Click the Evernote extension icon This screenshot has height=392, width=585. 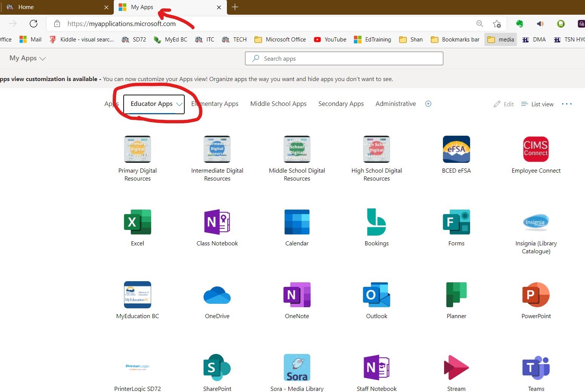tap(519, 24)
